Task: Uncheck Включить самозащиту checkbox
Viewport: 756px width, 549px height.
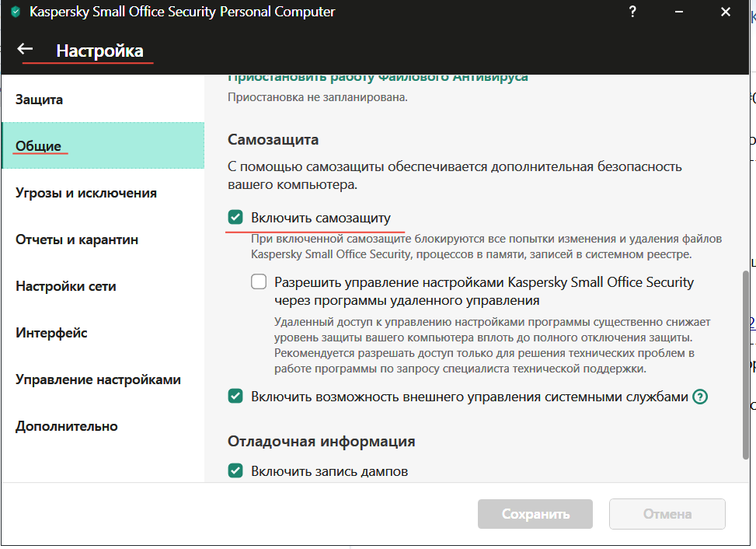Action: (x=235, y=217)
